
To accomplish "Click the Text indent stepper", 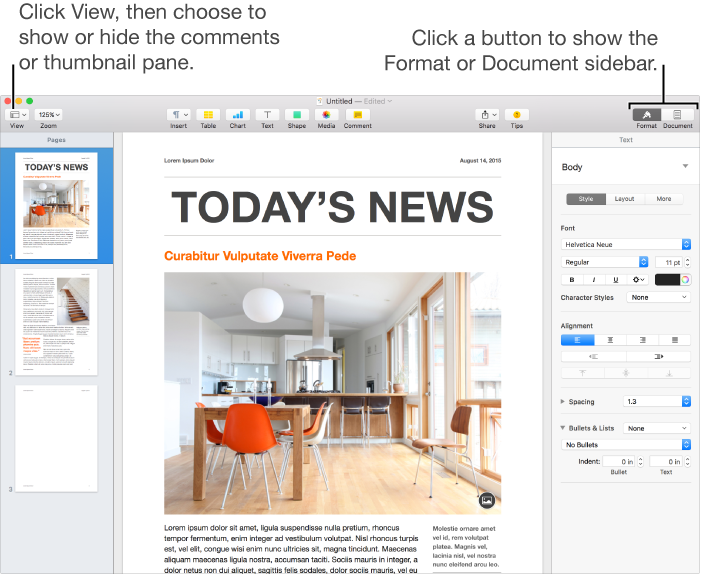I will click(688, 461).
